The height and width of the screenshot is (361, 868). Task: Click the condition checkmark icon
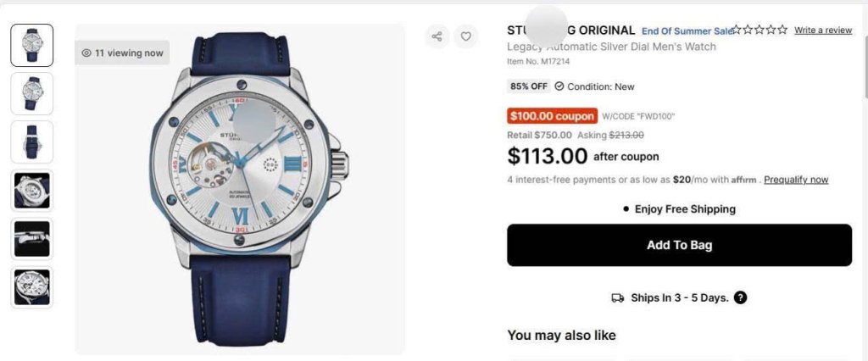click(559, 86)
